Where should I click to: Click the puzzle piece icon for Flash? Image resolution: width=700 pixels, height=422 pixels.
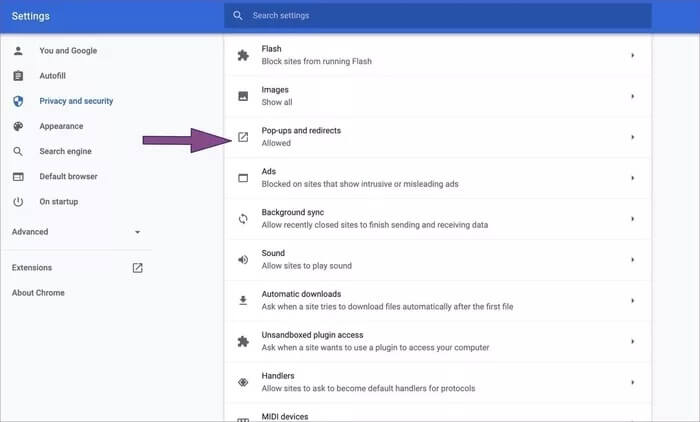pos(243,55)
